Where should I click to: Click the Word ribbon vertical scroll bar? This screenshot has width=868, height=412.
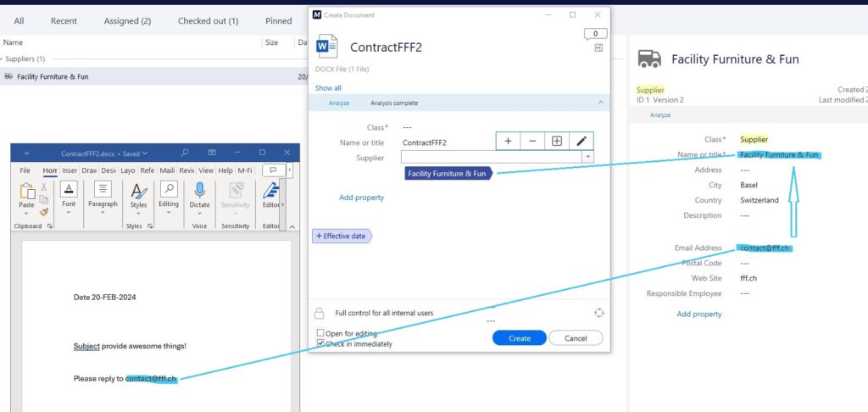coord(282,203)
